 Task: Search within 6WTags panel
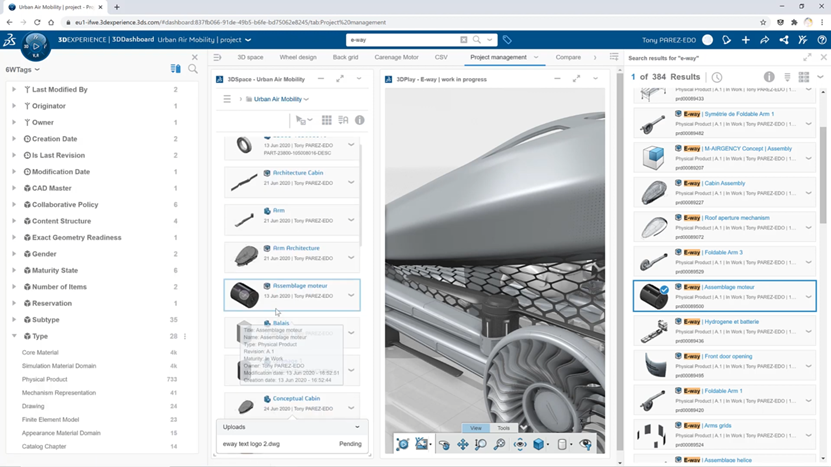coord(193,69)
